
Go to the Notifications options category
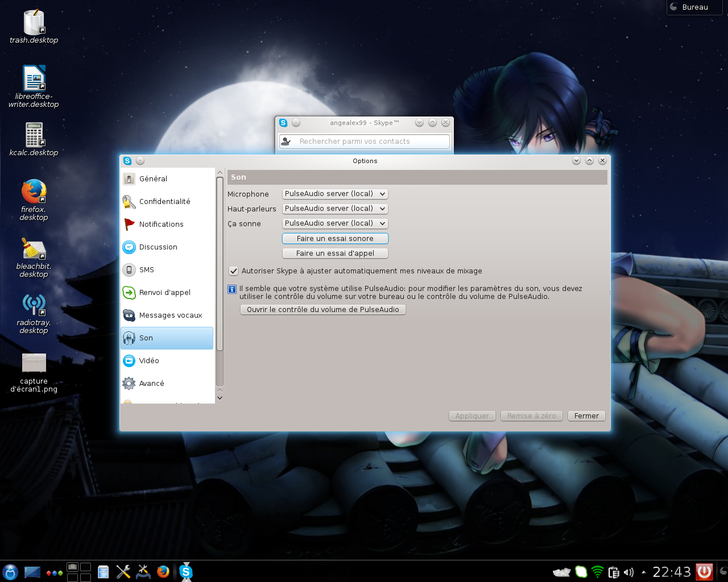coord(167,224)
